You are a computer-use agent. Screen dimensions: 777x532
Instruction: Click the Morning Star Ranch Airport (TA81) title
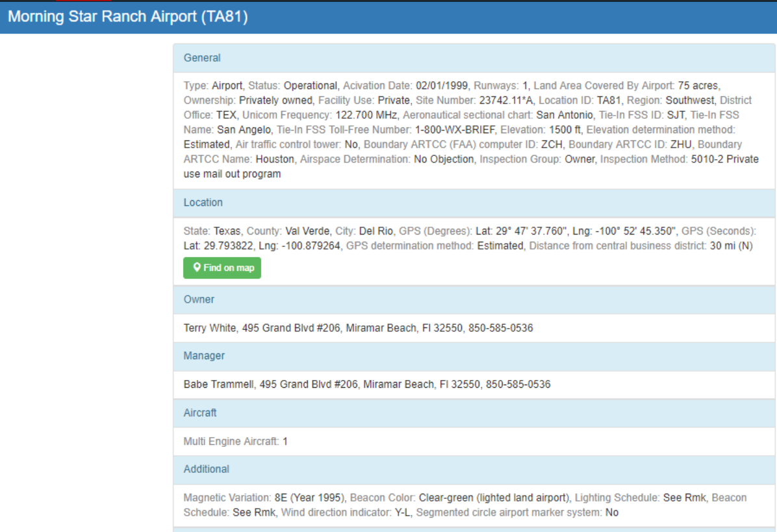pyautogui.click(x=128, y=17)
